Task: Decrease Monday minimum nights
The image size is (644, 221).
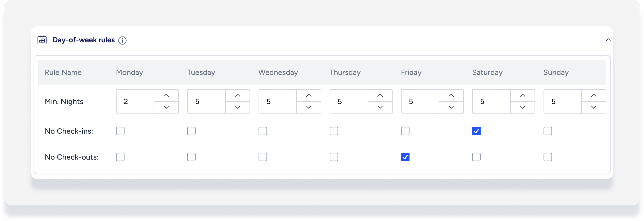Action: pos(166,107)
